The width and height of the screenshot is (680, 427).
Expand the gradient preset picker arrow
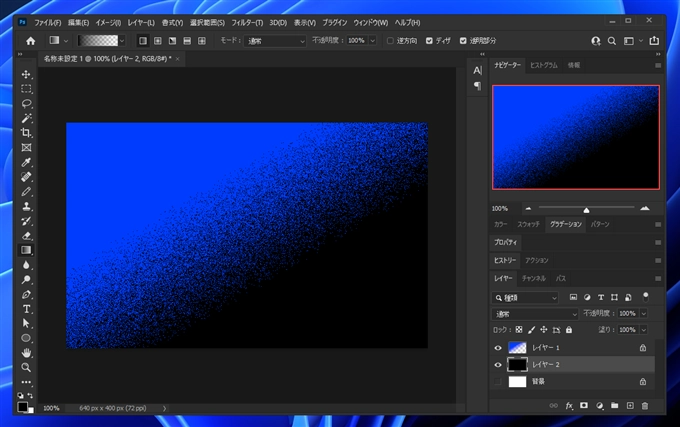pyautogui.click(x=122, y=41)
